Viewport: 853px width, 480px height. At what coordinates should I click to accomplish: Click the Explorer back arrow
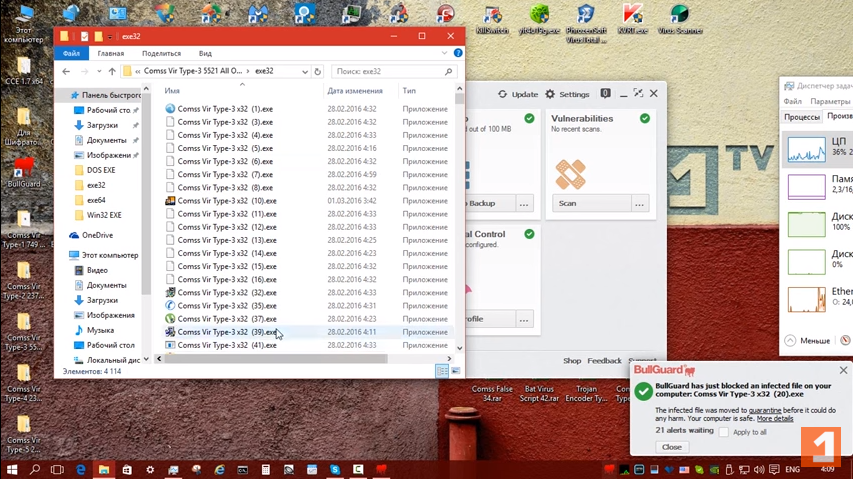[x=66, y=71]
